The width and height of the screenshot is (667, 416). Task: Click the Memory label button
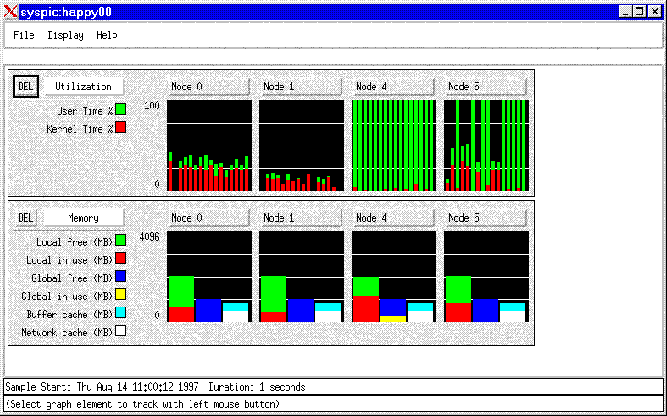83,217
